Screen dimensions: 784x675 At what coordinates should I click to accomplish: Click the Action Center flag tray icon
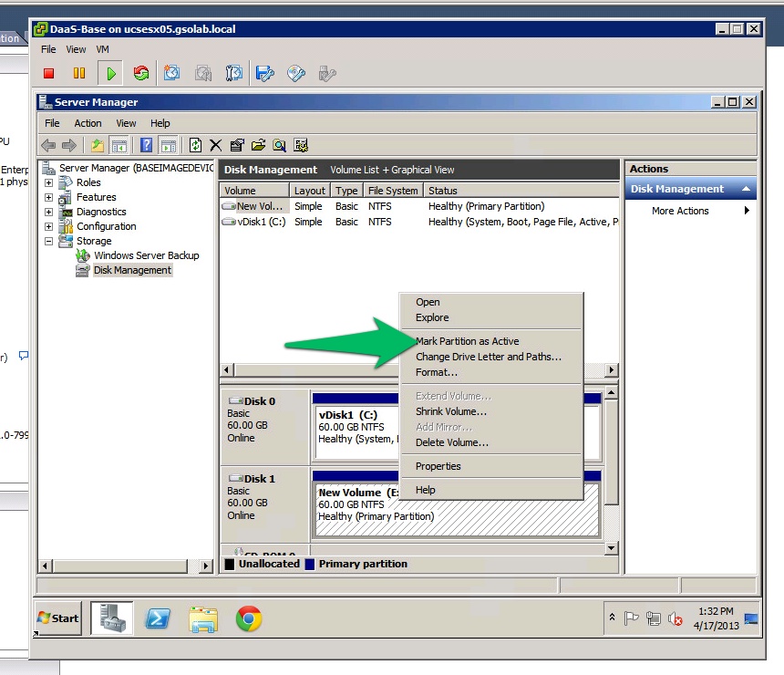[x=631, y=618]
